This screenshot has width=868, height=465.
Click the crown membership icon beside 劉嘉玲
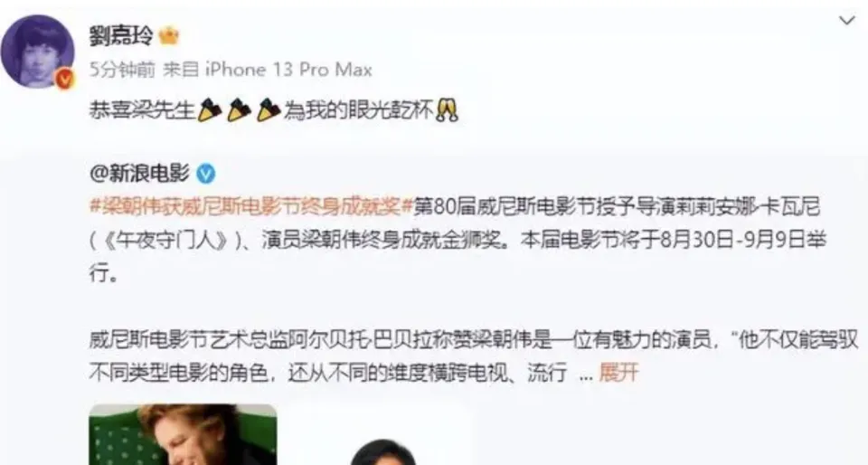[169, 36]
